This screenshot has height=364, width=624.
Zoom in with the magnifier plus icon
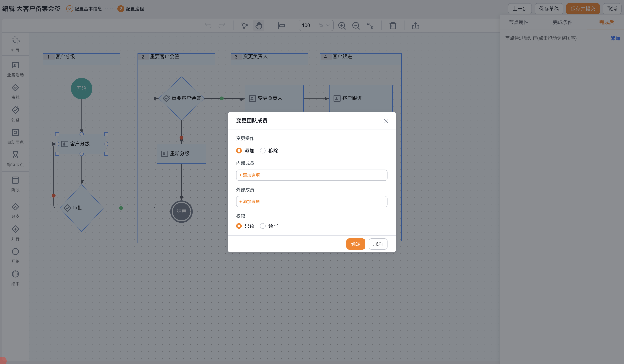[342, 26]
